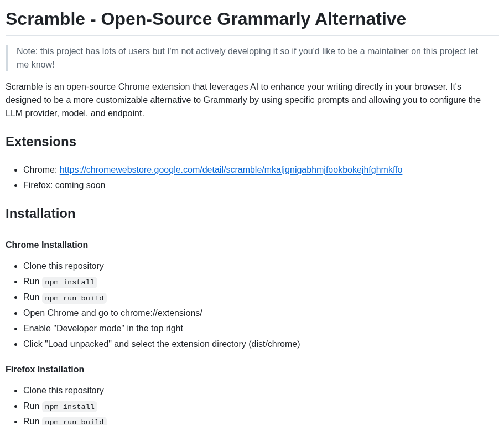Open the Chrome Web Store Scramble link
Screen dimensions: 504x425
pyautogui.click(x=231, y=170)
